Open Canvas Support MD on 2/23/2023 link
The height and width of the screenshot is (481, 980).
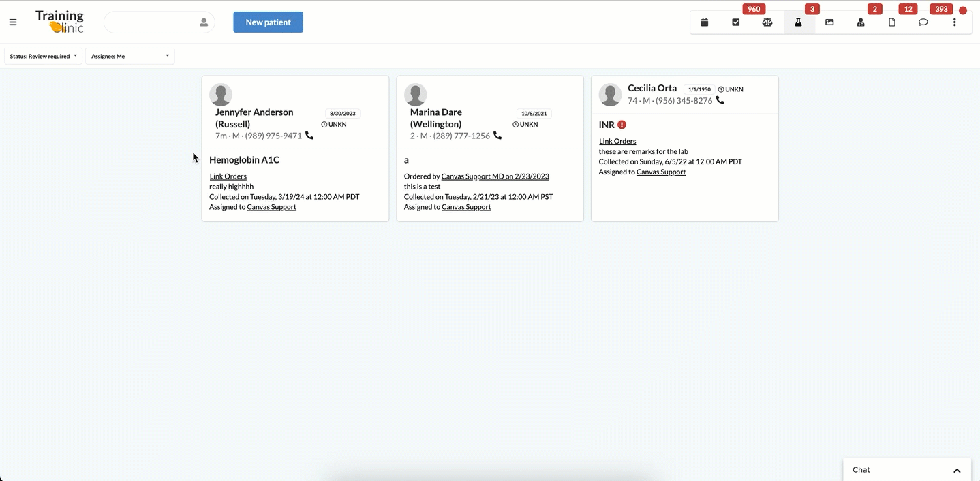tap(495, 176)
